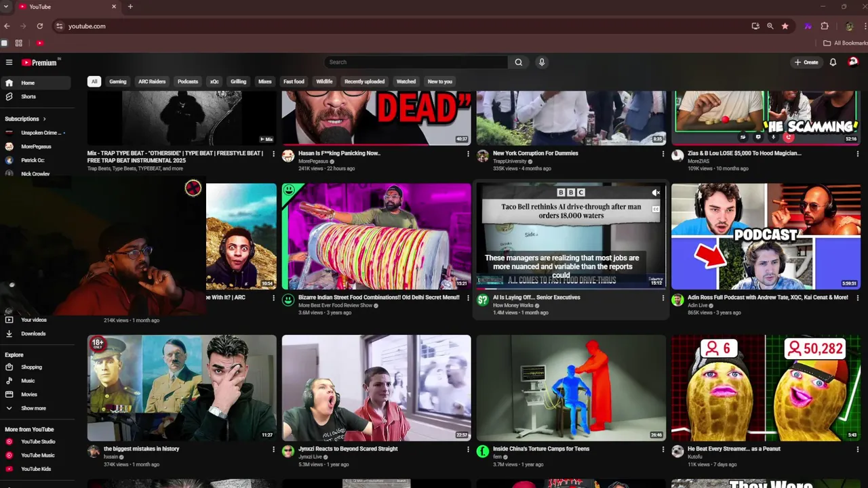
Task: Select the Gaming filter chip
Action: [x=118, y=81]
